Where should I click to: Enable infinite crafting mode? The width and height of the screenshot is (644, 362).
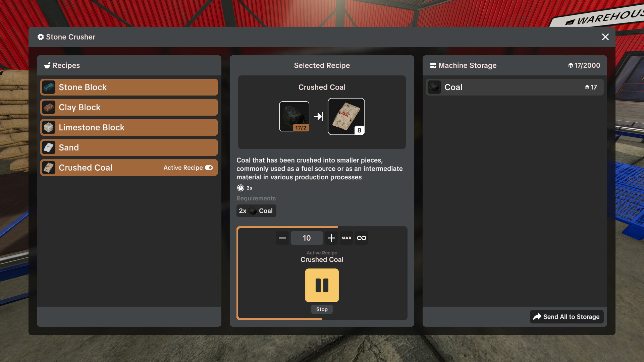coord(361,238)
